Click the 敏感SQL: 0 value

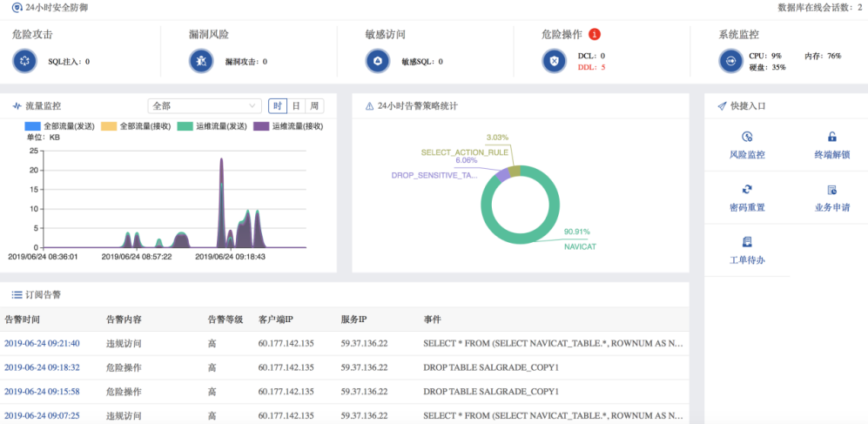(x=422, y=62)
